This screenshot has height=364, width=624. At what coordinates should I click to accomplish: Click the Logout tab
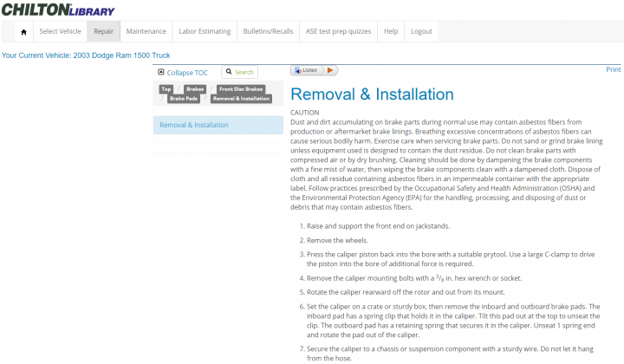421,32
